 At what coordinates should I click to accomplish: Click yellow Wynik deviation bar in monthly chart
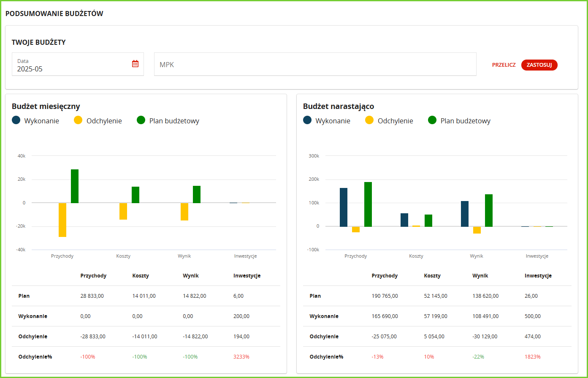tap(184, 212)
